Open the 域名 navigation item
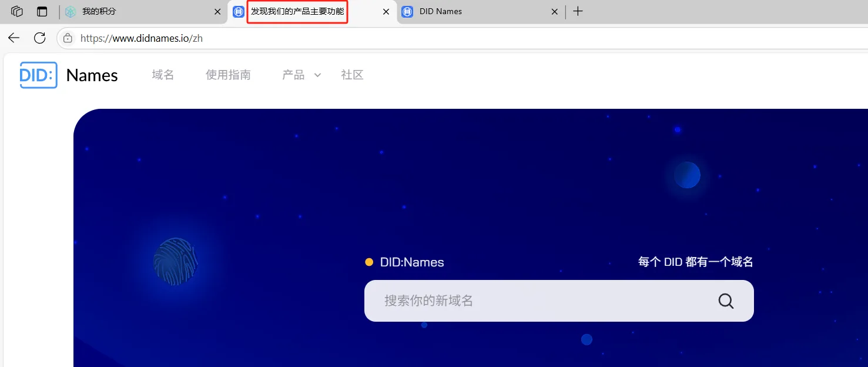868x367 pixels. (x=163, y=75)
